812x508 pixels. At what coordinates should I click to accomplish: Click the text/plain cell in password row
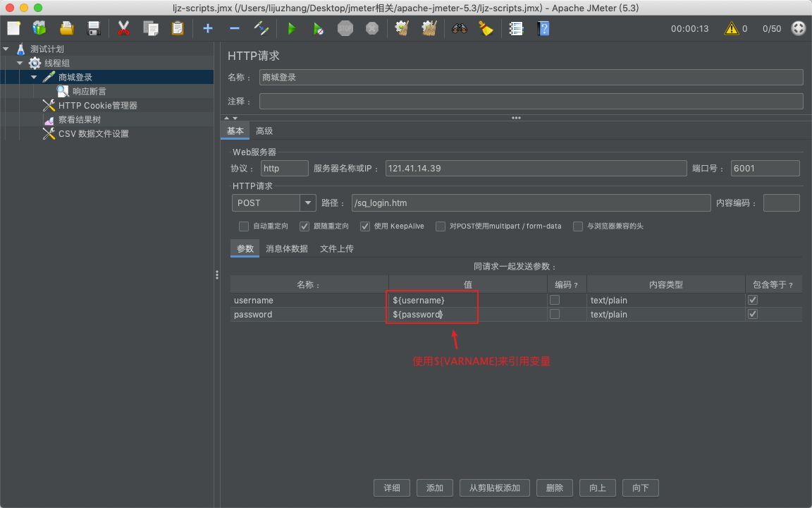coord(666,314)
